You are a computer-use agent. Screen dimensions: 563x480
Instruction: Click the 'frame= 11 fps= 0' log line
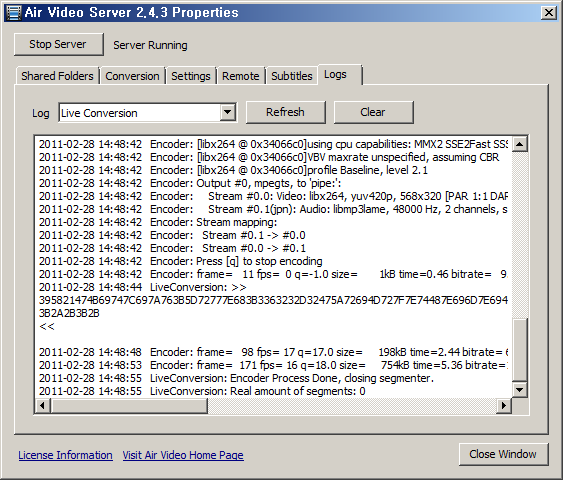pos(274,274)
